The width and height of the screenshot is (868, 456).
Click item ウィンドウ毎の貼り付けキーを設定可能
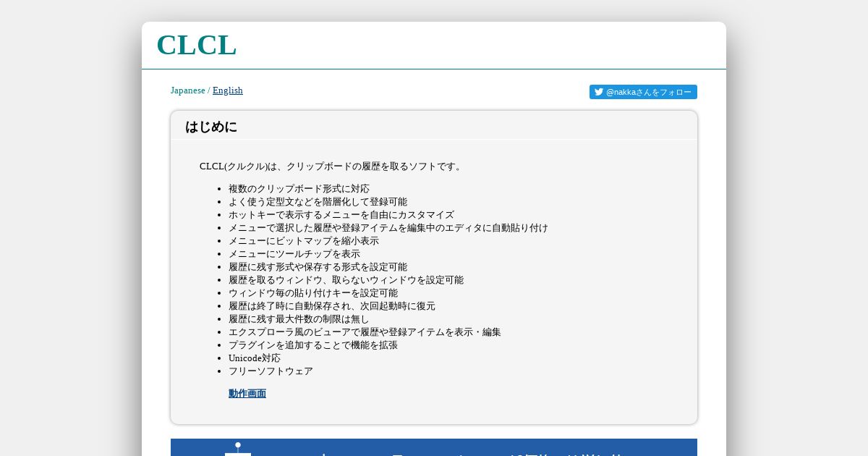pyautogui.click(x=313, y=293)
